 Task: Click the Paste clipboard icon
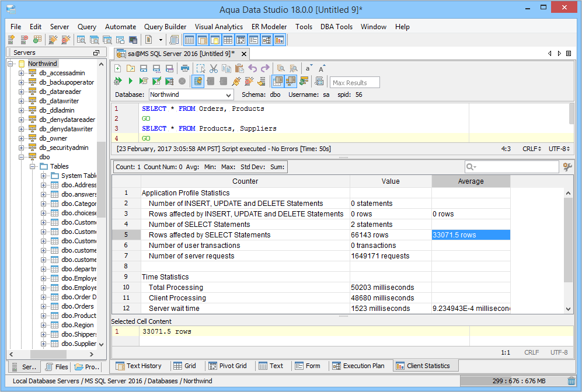(x=239, y=68)
